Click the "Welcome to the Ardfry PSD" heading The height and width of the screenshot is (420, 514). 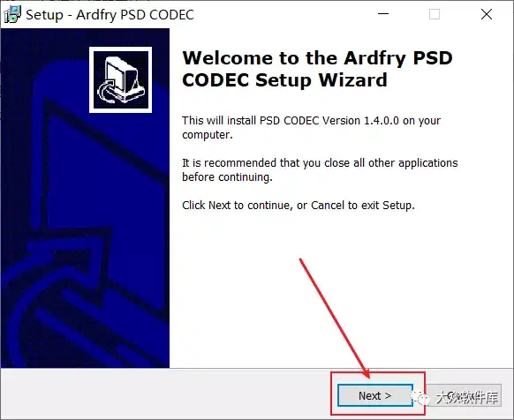[317, 58]
